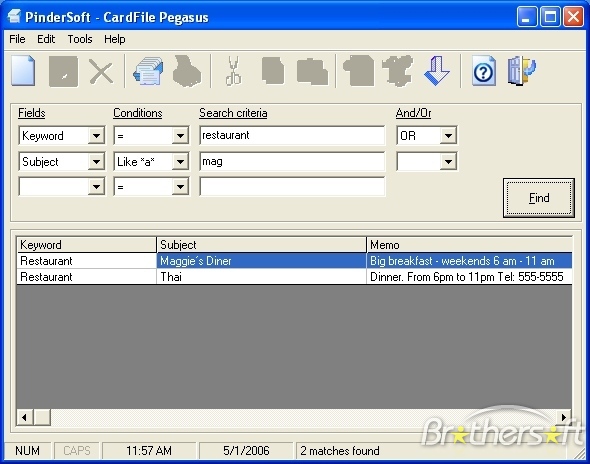Click the horizontal scrollbar right arrow
The width and height of the screenshot is (590, 464).
(x=564, y=417)
